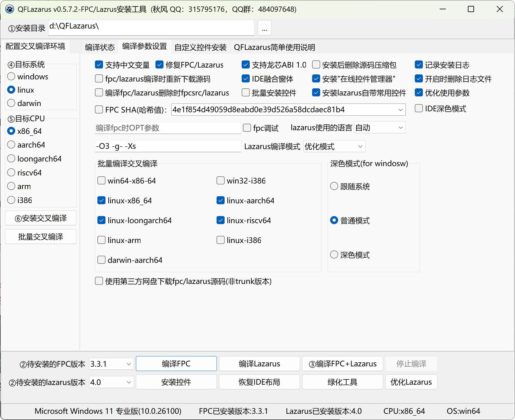Viewport: 515px width, 420px height.
Task: Open the 绿化工具 button
Action: coord(343,382)
